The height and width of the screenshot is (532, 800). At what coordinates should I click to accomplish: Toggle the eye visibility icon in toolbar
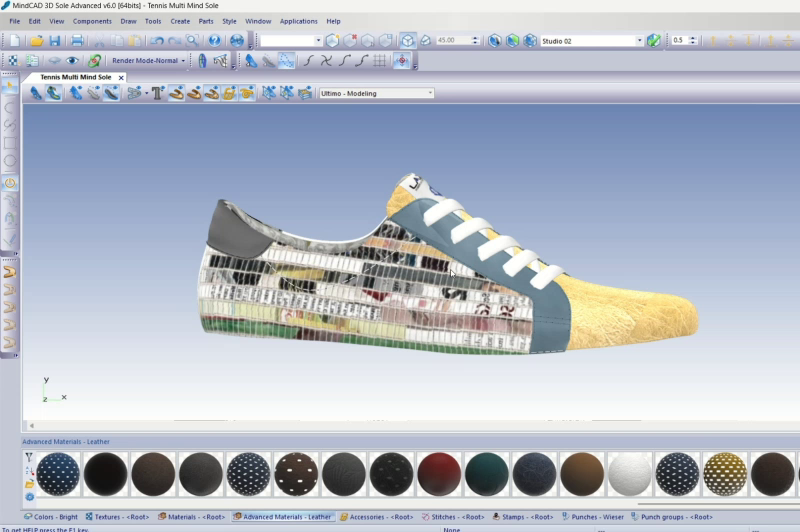72,61
